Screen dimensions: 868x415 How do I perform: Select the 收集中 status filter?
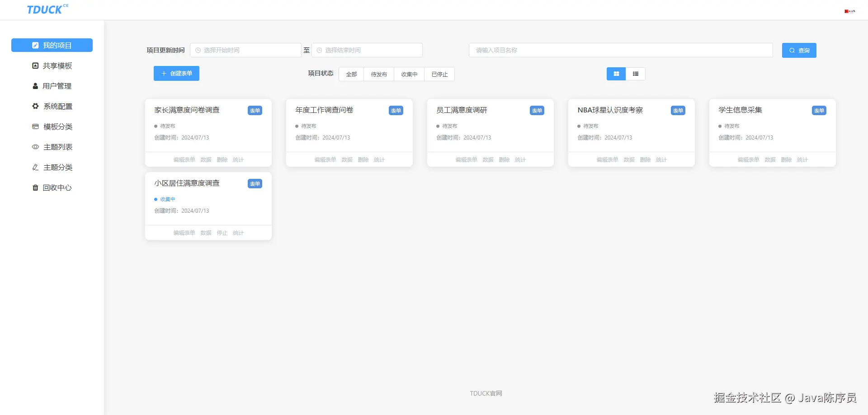409,74
